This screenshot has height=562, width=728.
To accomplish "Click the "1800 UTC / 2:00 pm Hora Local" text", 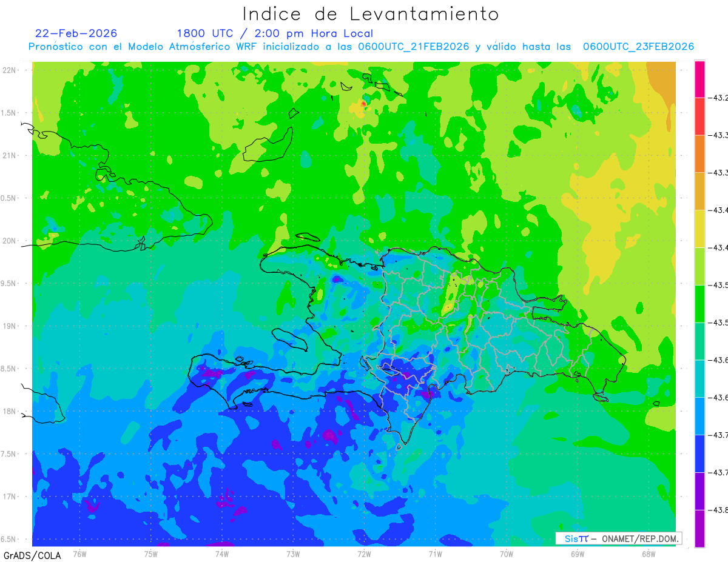I will tap(275, 33).
